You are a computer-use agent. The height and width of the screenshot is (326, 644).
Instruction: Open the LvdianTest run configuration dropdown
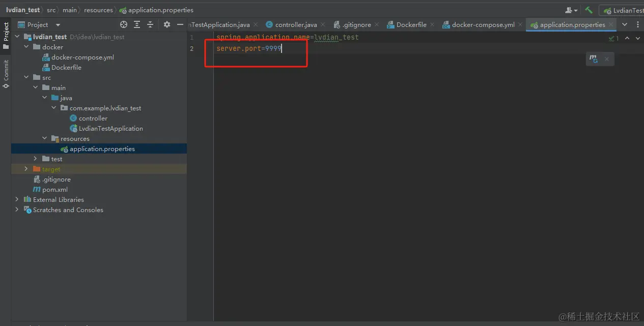(622, 10)
